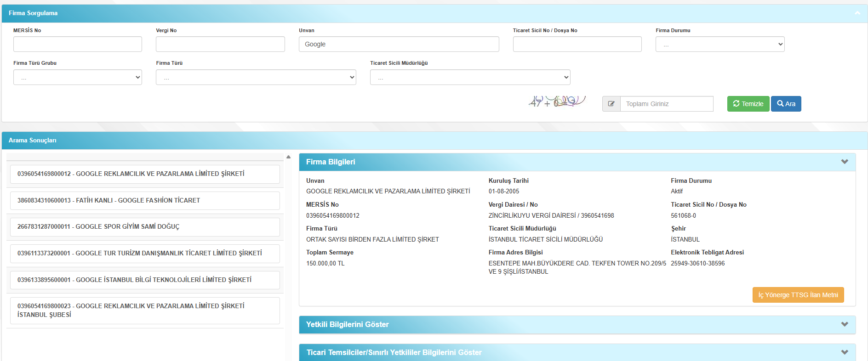Viewport: 868px width, 361px height.
Task: Click the Aktif company status value
Action: 677,192
